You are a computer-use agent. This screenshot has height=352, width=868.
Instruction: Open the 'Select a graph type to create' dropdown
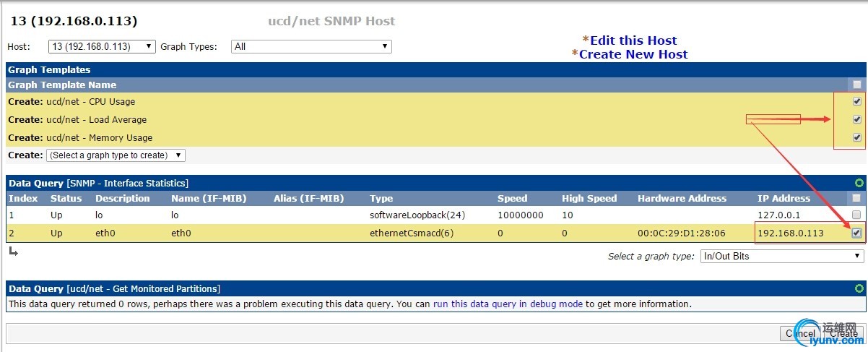(x=116, y=155)
